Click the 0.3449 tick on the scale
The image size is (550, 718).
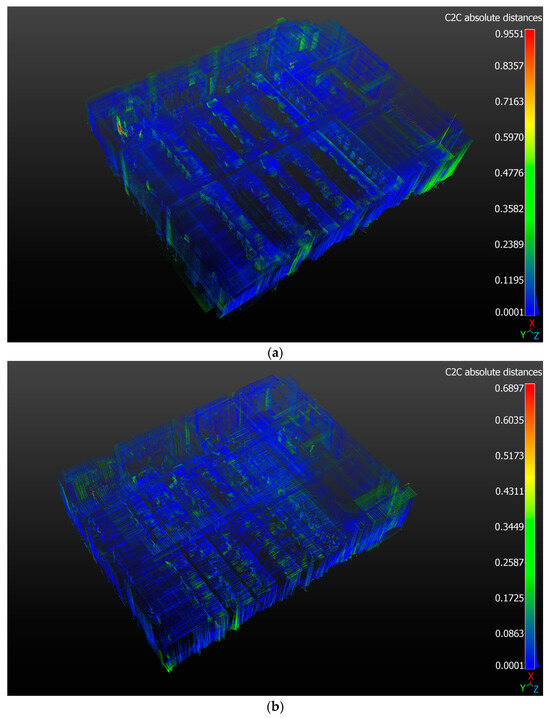click(509, 527)
